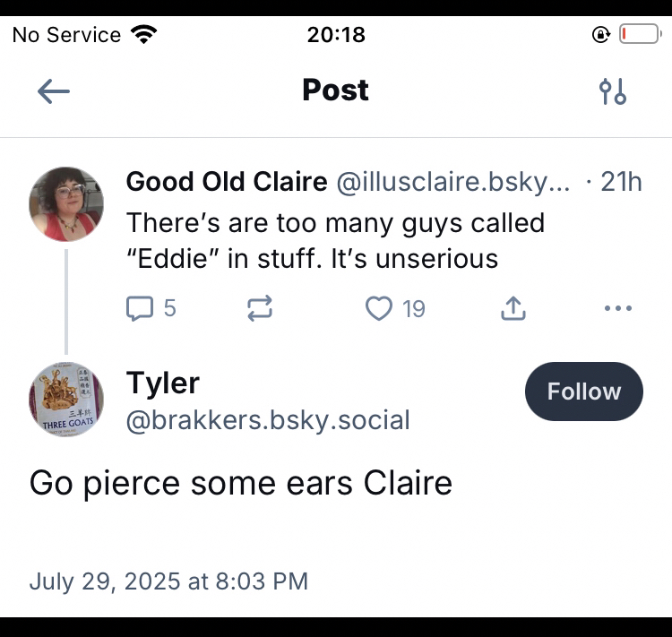The height and width of the screenshot is (637, 672).
Task: Tap the @brakkers.bsky.social handle
Action: pos(268,419)
